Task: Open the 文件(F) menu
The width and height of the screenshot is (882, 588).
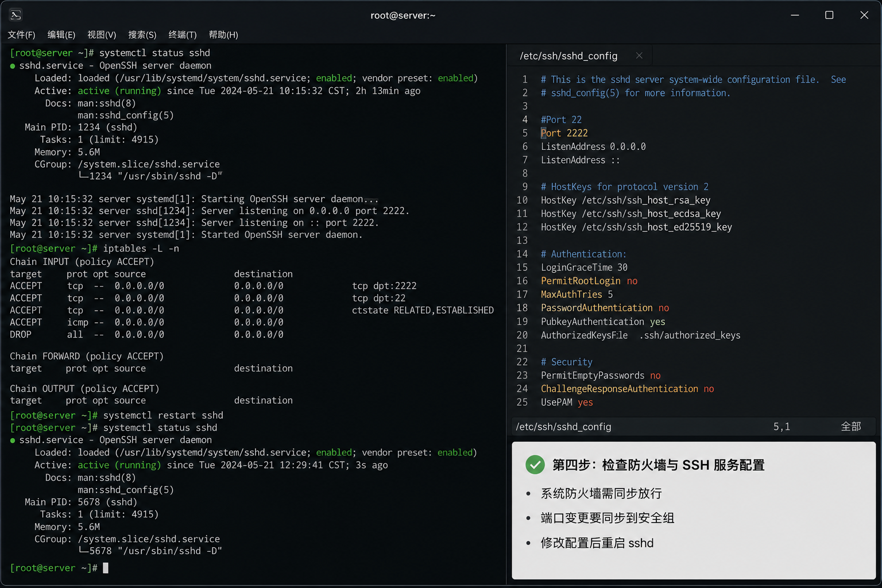Action: point(21,35)
